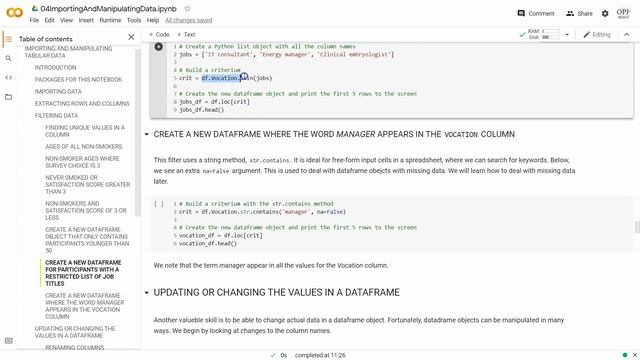This screenshot has height=360, width=640.
Task: Open the Google Drive file icon
Action: [x=35, y=9]
